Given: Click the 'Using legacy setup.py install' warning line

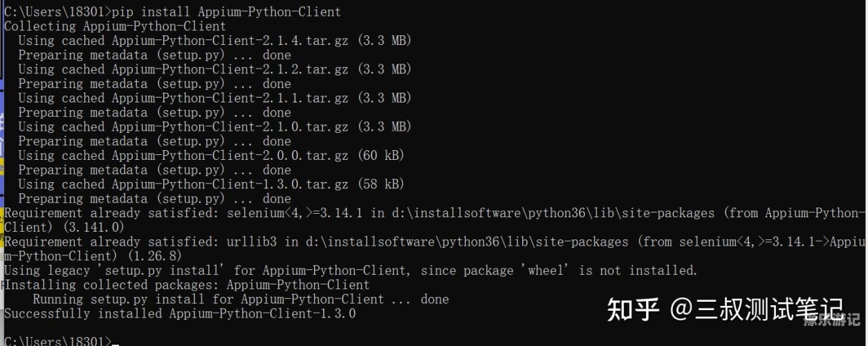Looking at the screenshot, I should pyautogui.click(x=351, y=271).
